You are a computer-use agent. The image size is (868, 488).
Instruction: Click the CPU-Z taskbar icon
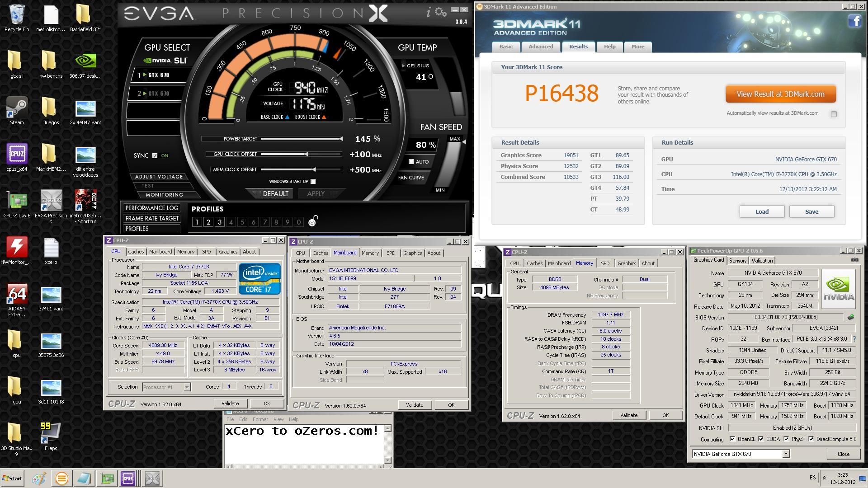pyautogui.click(x=128, y=478)
